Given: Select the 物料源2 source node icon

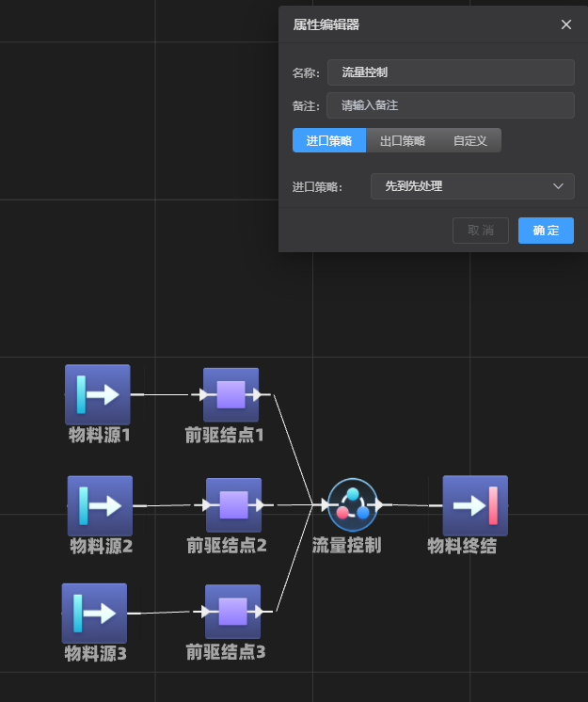Looking at the screenshot, I should coord(100,505).
